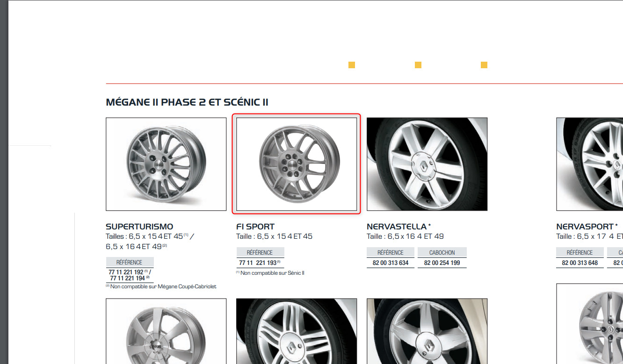Screen dimensions: 623x364
Task: Click reference number '82 00 313 634'
Action: [x=391, y=263]
